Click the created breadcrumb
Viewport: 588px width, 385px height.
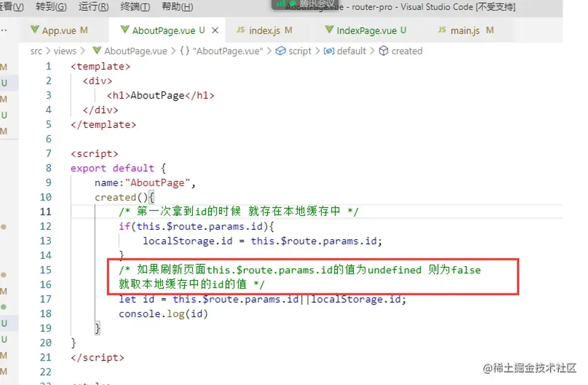[407, 51]
